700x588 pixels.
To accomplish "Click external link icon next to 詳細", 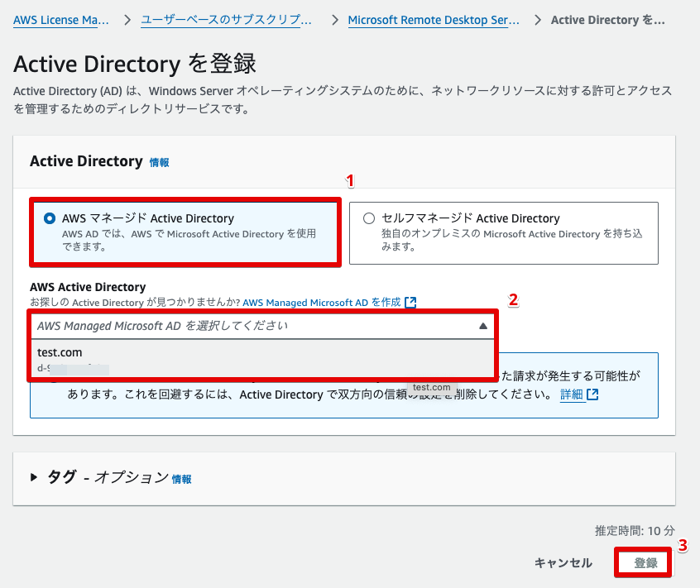I will (x=592, y=394).
